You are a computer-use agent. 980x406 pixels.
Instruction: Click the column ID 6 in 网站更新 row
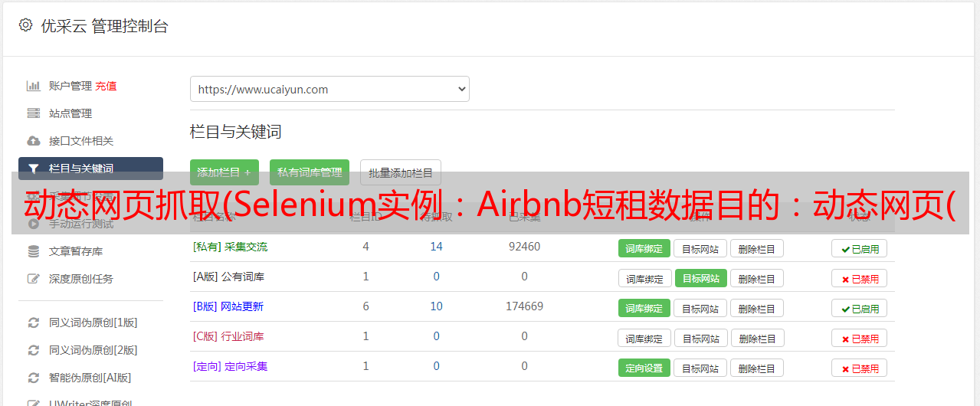(365, 306)
